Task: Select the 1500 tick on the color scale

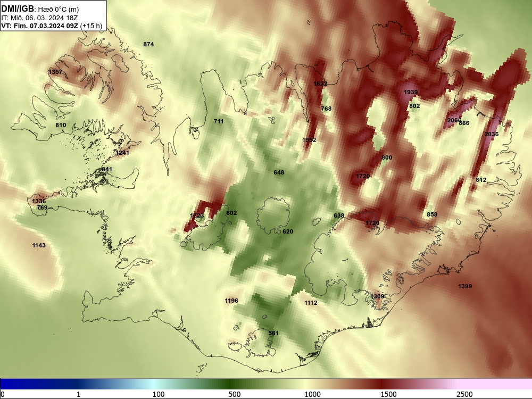Action: click(388, 394)
